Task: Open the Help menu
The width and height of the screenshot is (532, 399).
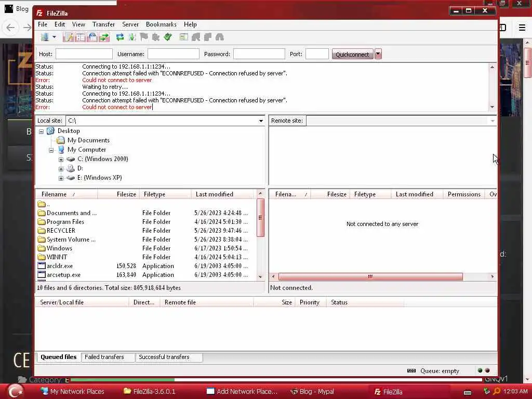Action: pos(190,24)
